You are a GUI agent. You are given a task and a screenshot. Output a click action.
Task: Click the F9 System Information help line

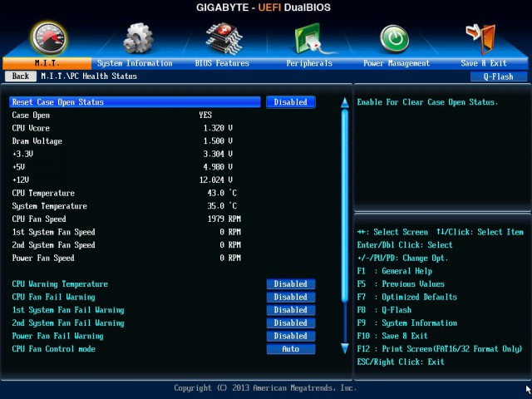[406, 323]
